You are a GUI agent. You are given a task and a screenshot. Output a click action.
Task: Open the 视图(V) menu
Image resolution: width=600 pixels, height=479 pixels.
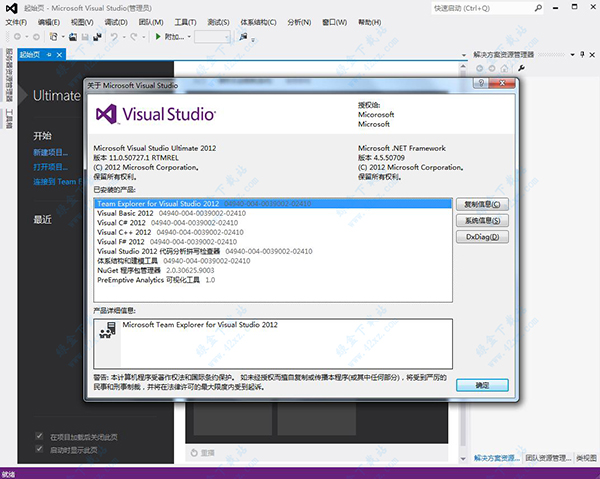[82, 22]
